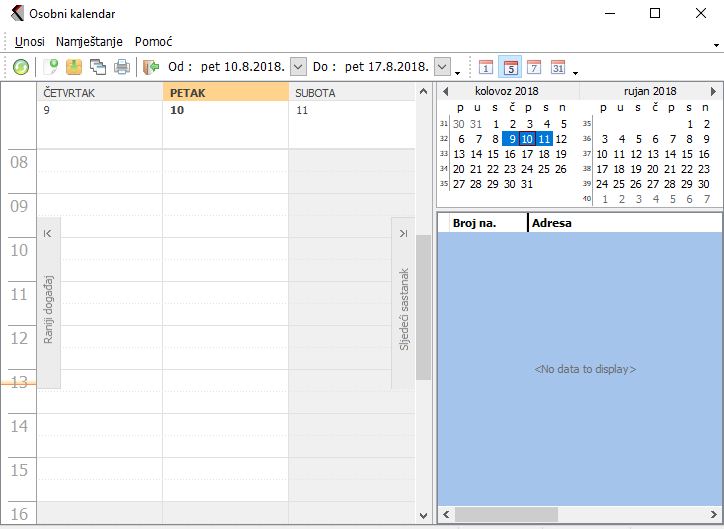Click the copy windows toolbar icon
Screen dimensions: 724x529
(98, 67)
